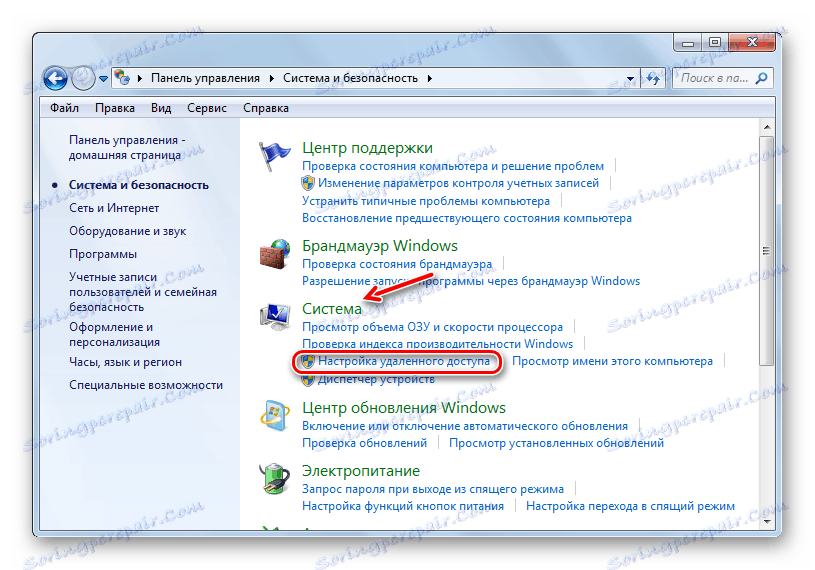Click Запрос пароля при выходе из спящего режима
The image size is (815, 570).
coord(433,489)
